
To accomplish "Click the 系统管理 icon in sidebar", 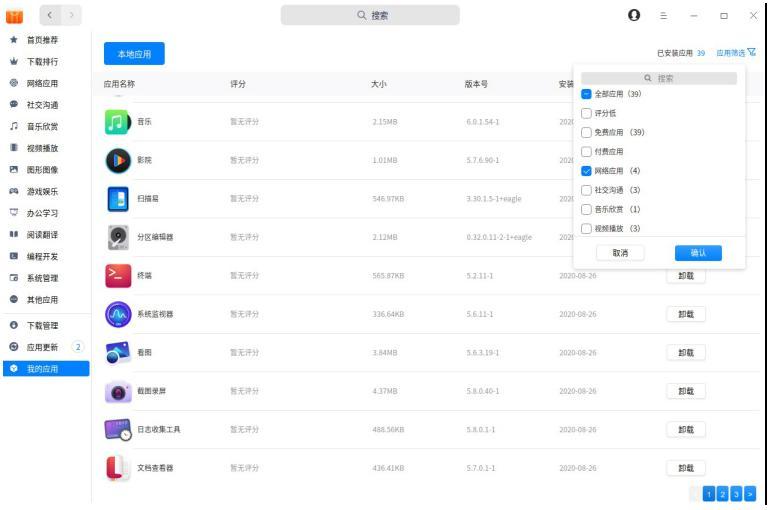I will [14, 278].
